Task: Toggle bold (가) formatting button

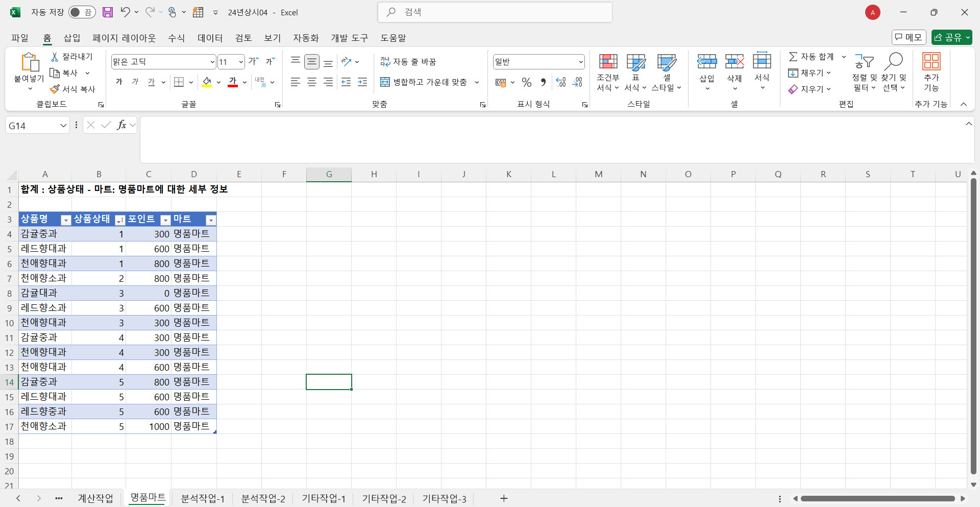Action: [119, 82]
